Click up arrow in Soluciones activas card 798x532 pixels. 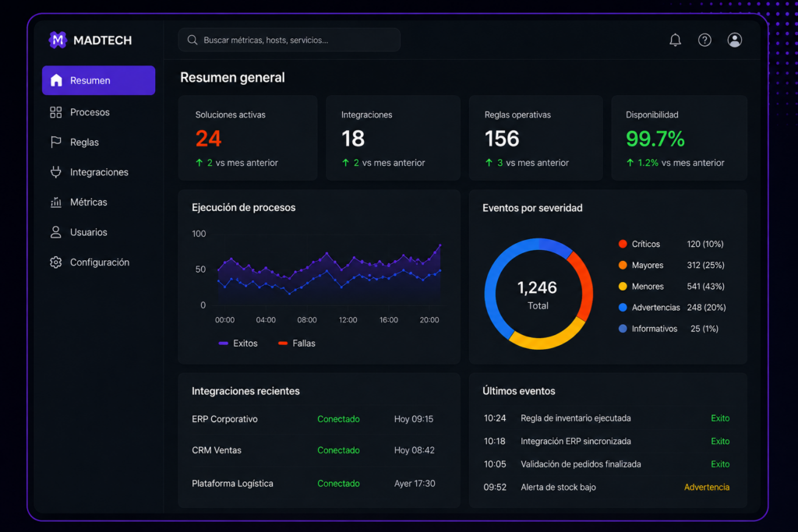point(199,163)
